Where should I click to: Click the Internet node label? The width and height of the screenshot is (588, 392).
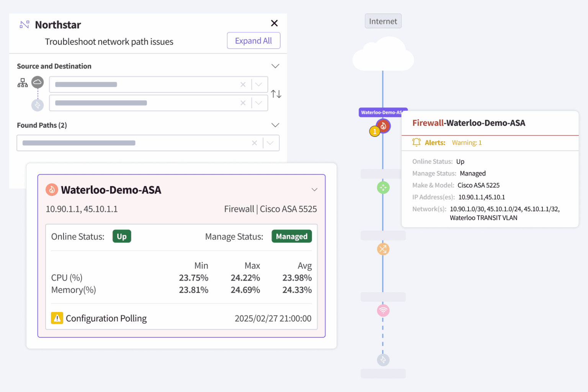coord(383,21)
